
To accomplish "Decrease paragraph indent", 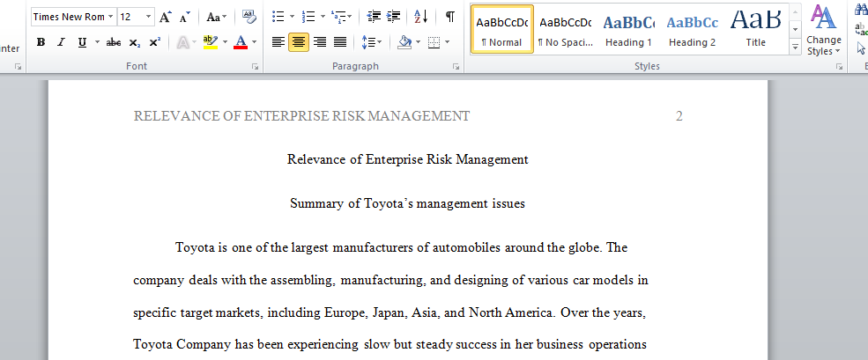I will (375, 17).
